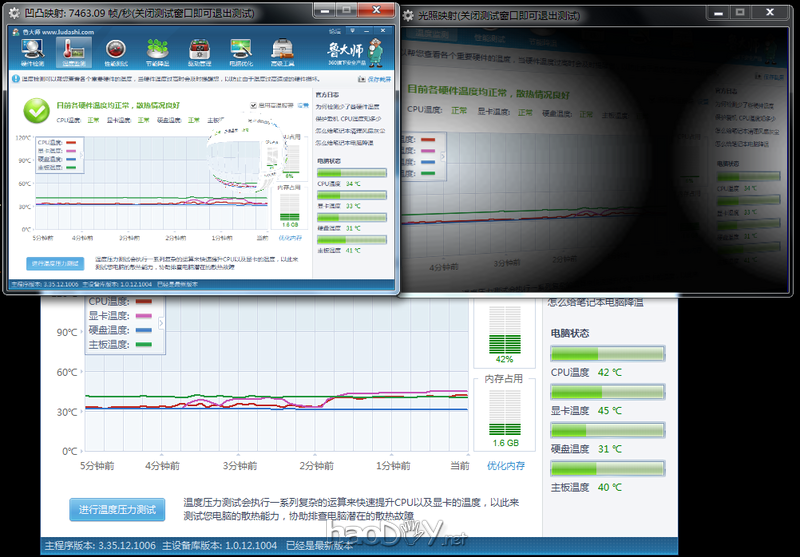Maximize the 光照映射 test window
The image size is (800, 557).
point(742,11)
